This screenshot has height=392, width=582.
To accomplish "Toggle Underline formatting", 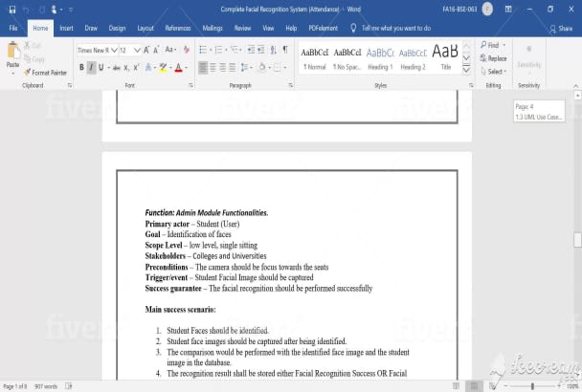I will [x=101, y=68].
